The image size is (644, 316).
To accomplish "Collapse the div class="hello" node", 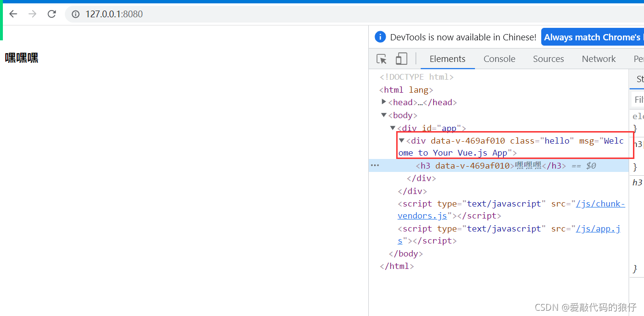I will click(402, 140).
